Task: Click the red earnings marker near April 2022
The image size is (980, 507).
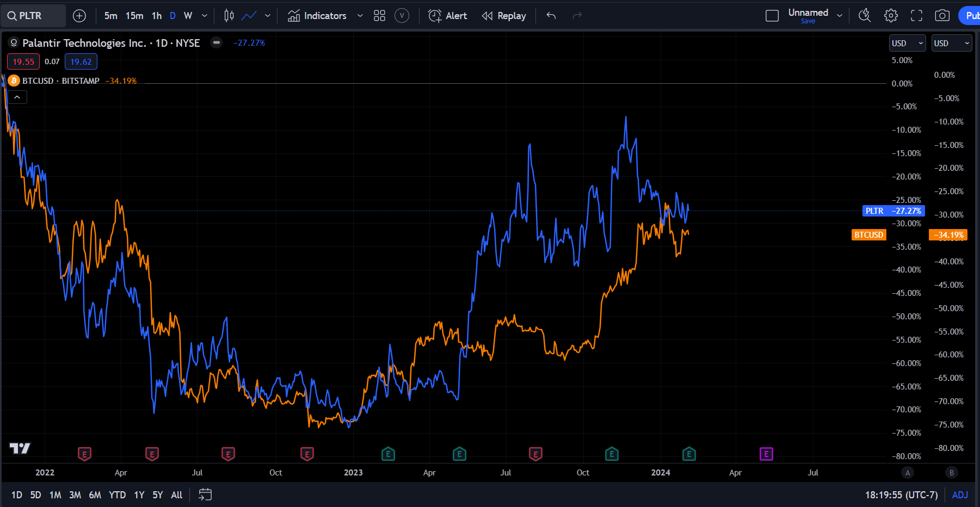Action: click(x=152, y=454)
